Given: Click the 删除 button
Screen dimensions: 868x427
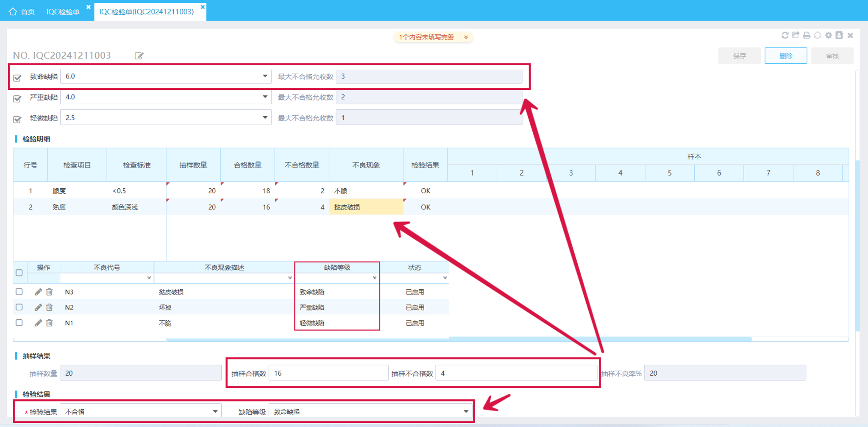Looking at the screenshot, I should tap(786, 56).
